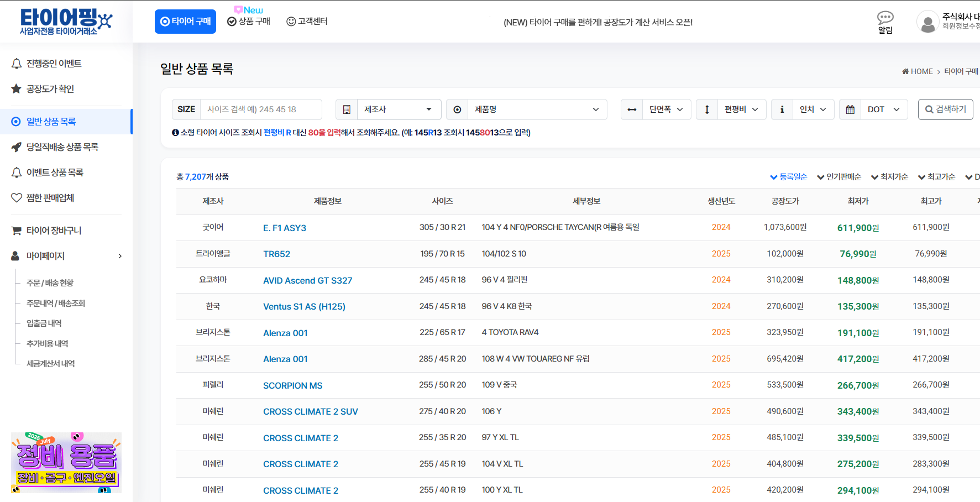Click the user profile avatar icon
The image size is (980, 502).
pos(927,22)
